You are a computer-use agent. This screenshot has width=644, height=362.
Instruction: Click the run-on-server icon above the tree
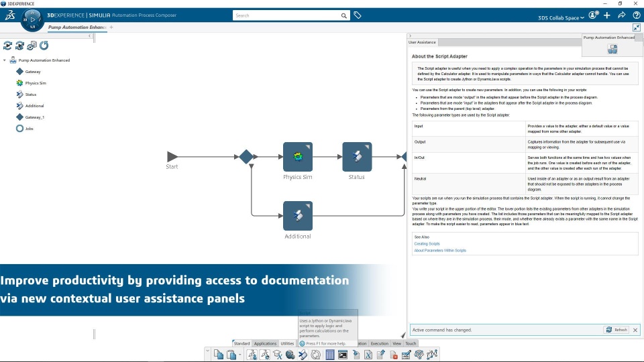[32, 45]
